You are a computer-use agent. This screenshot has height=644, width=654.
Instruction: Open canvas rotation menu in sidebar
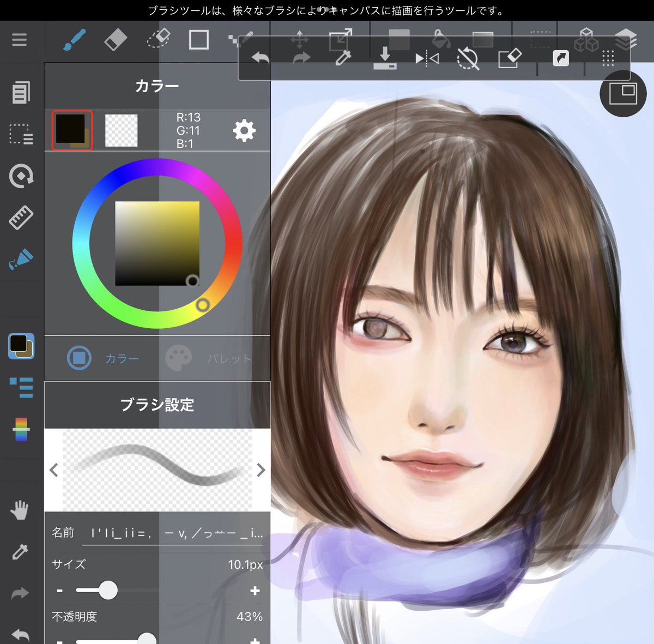point(21,176)
